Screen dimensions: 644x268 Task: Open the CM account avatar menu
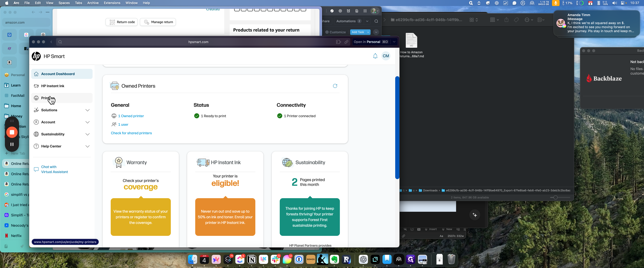[x=386, y=56]
